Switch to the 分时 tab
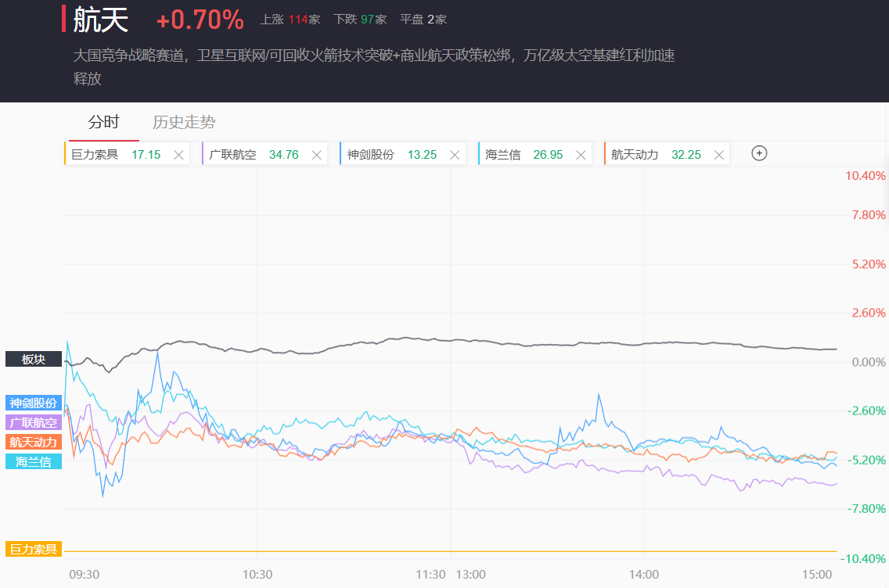Image resolution: width=889 pixels, height=588 pixels. tap(103, 122)
